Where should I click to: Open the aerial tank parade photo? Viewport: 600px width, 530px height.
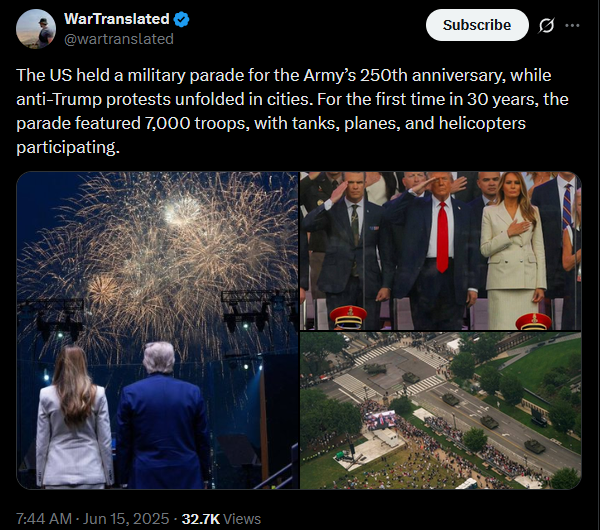pos(441,411)
